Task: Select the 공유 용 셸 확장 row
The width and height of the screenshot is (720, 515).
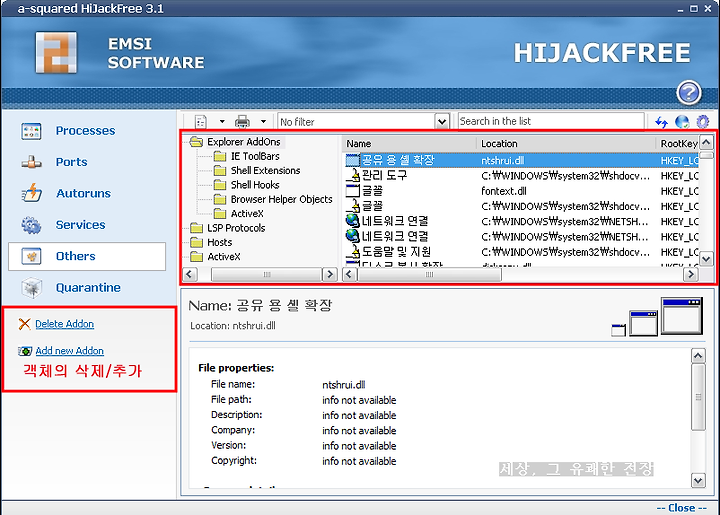Action: 521,160
